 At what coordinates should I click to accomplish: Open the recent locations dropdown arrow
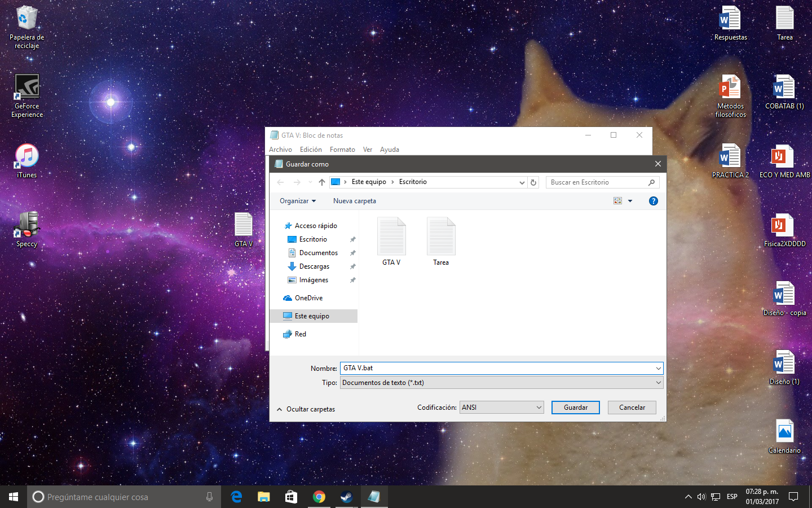310,182
